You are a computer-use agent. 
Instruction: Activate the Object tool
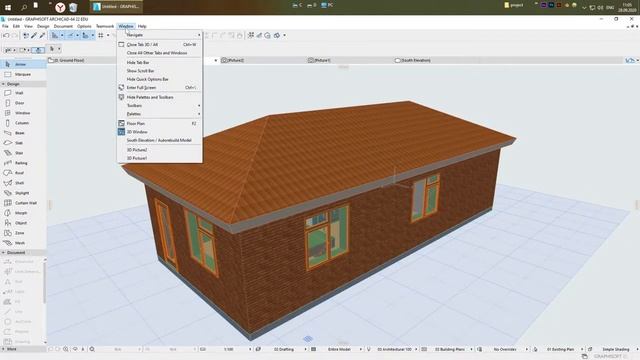tap(23, 223)
